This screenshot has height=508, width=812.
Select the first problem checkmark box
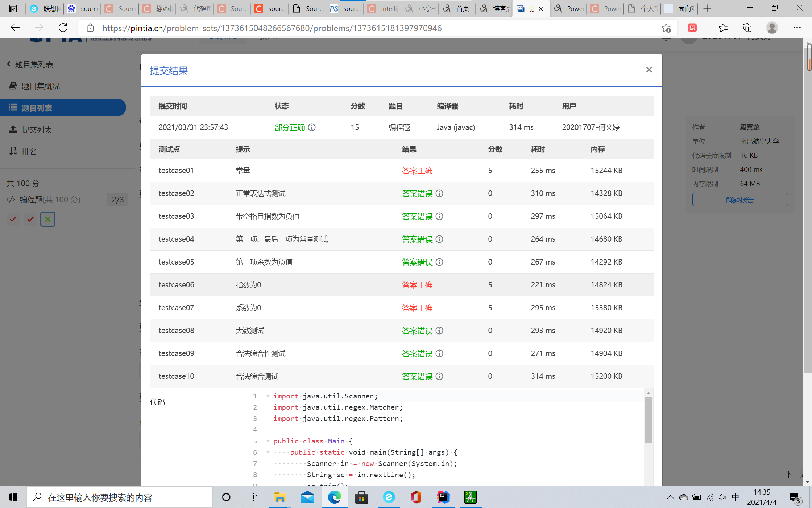[13, 219]
